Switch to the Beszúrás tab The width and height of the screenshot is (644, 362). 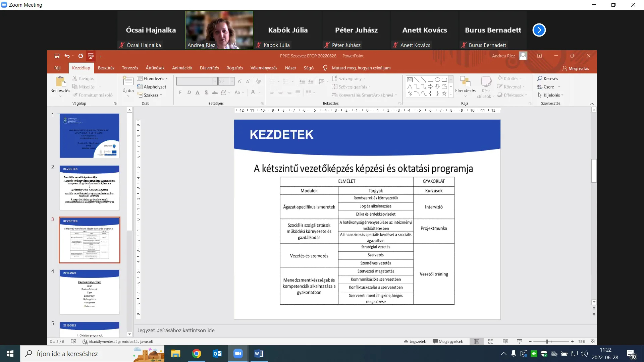pyautogui.click(x=106, y=68)
